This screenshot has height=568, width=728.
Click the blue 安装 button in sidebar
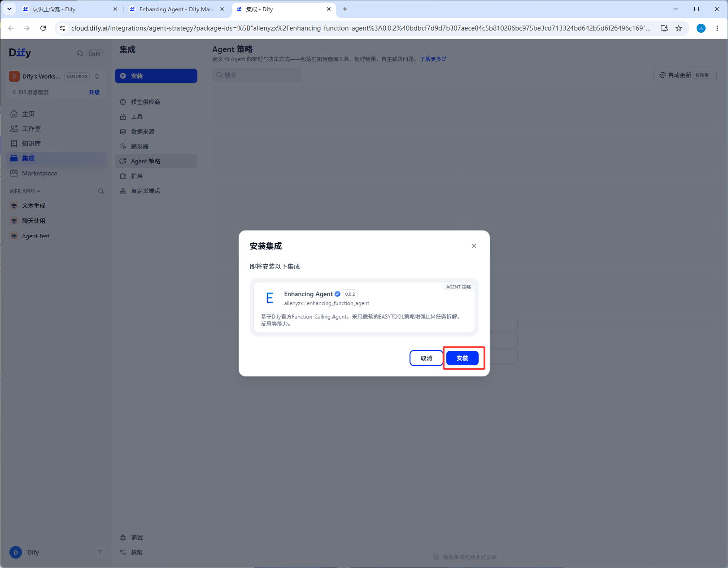click(x=156, y=76)
